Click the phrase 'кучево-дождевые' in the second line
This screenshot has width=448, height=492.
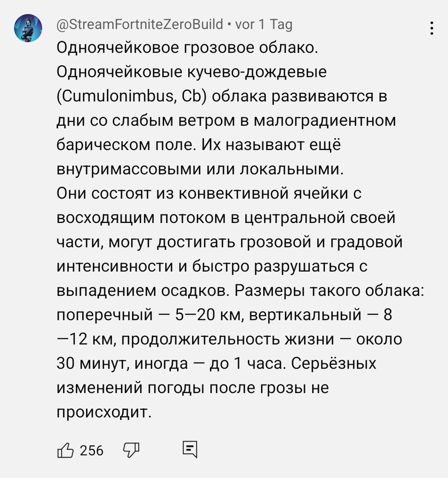[x=257, y=72]
